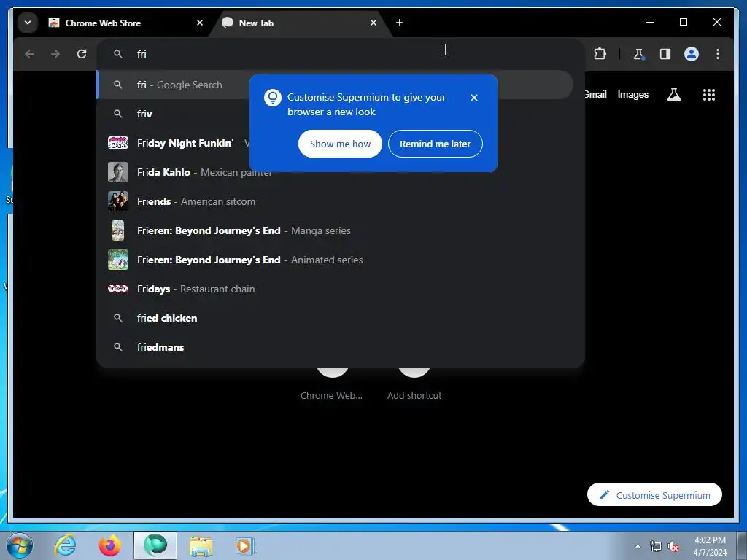The height and width of the screenshot is (560, 747).
Task: Click the Frida Kahlo portrait thumbnail
Action: point(118,172)
